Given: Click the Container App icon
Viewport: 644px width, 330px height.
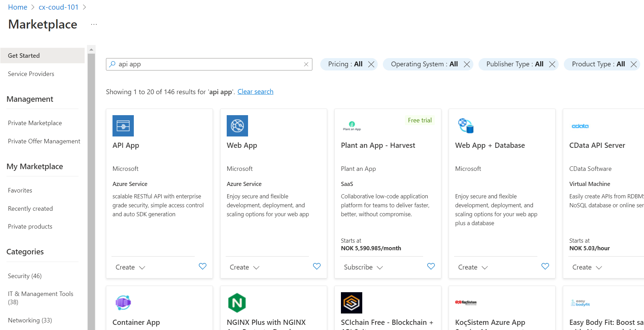Looking at the screenshot, I should point(123,303).
